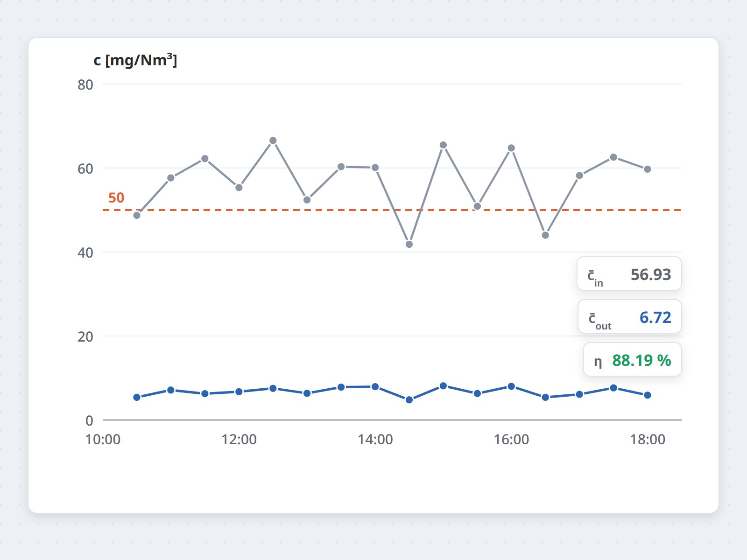Screen dimensions: 747x560
Task: Click the mean inlet value 56.93 card
Action: (x=629, y=274)
